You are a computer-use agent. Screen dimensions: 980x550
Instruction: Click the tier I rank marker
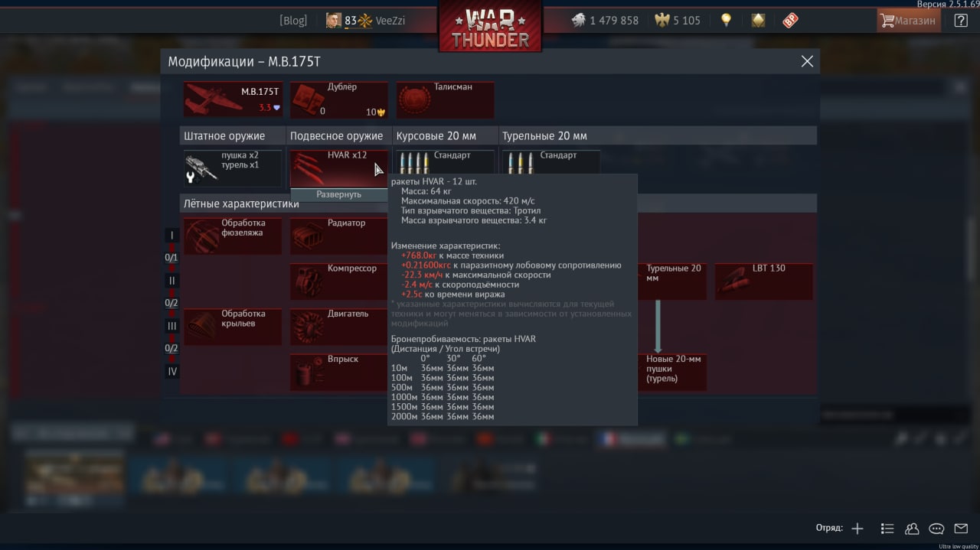[x=172, y=236]
